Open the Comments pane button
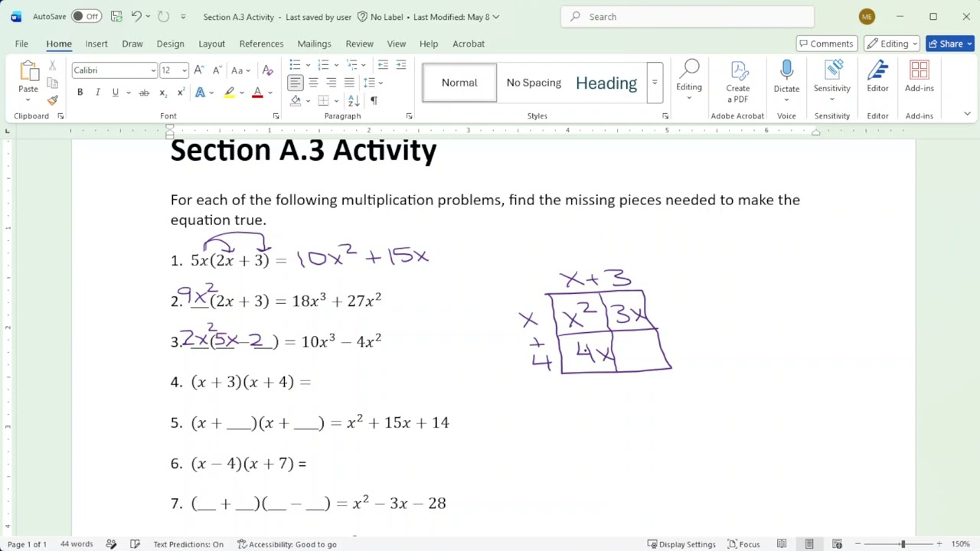The height and width of the screenshot is (551, 980). tap(825, 44)
